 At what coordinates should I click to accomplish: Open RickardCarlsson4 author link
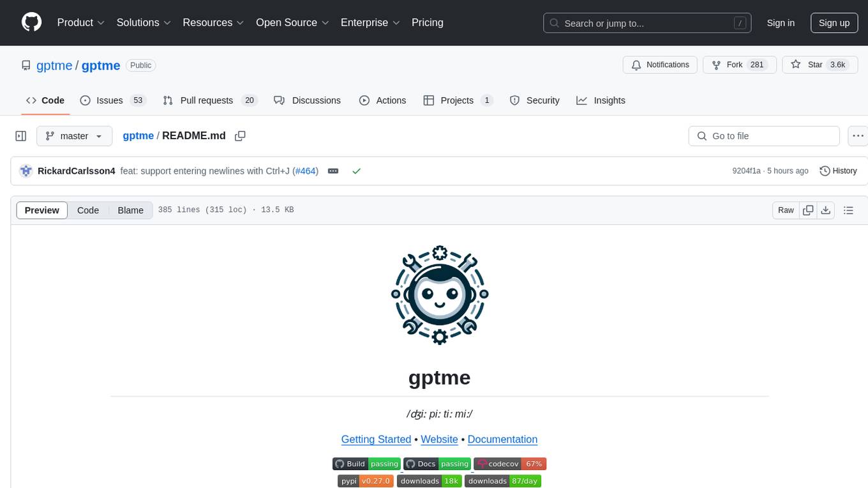(x=77, y=171)
